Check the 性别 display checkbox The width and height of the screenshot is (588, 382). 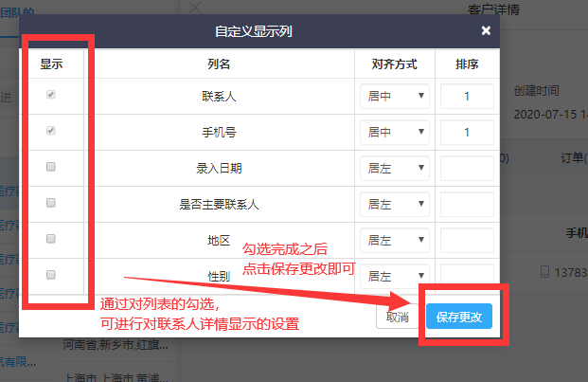50,275
